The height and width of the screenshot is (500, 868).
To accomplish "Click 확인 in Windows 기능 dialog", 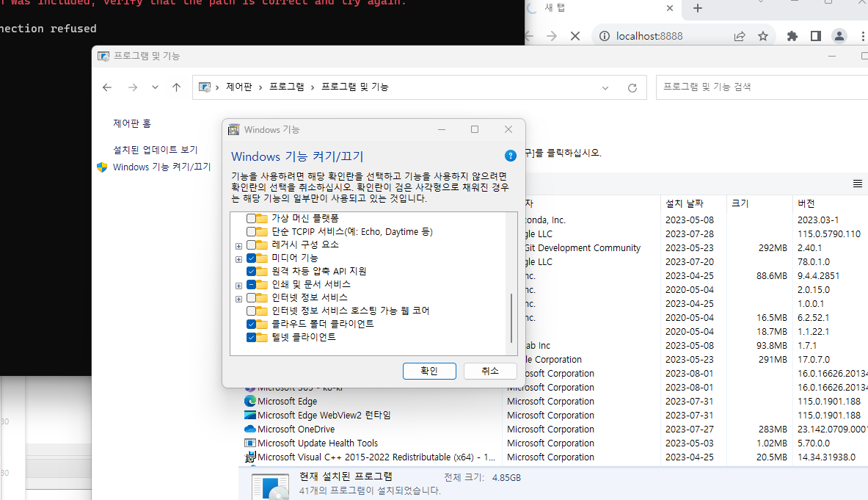I will click(429, 371).
